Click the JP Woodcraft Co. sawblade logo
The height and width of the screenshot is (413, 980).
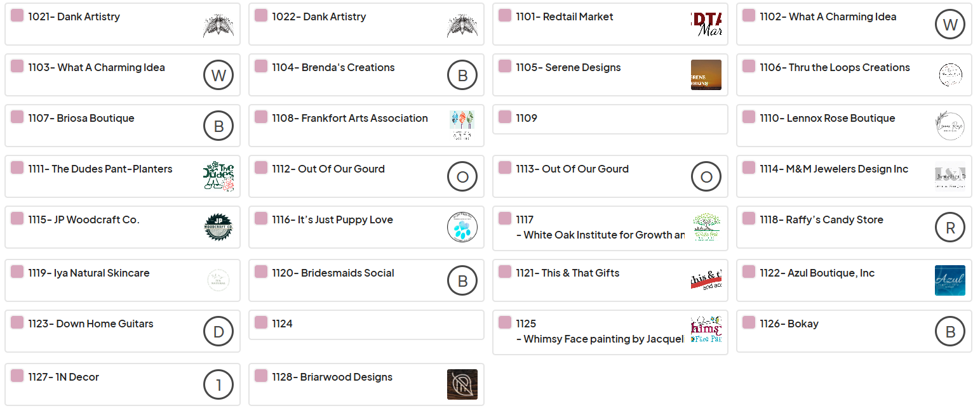click(x=218, y=227)
